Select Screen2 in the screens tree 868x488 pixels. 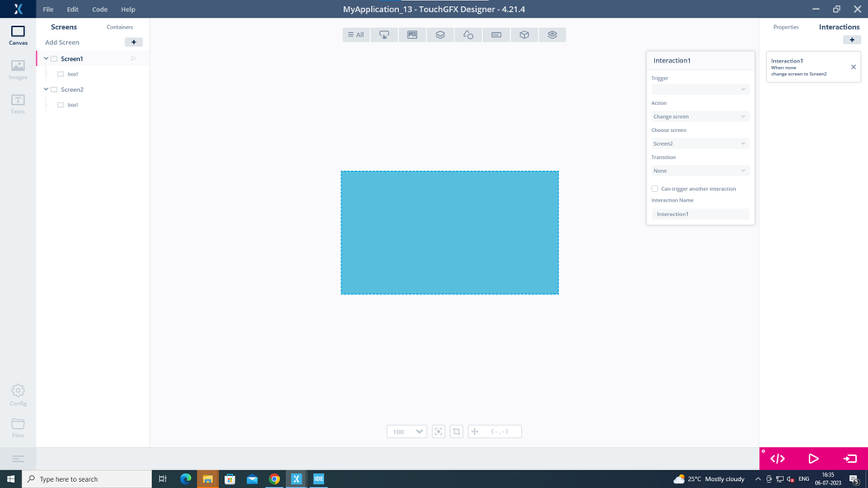click(x=72, y=89)
